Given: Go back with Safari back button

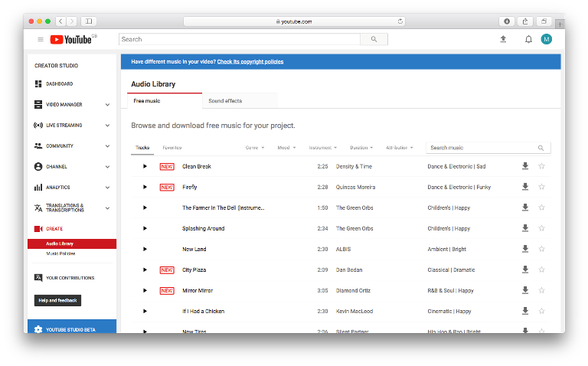Looking at the screenshot, I should point(60,21).
